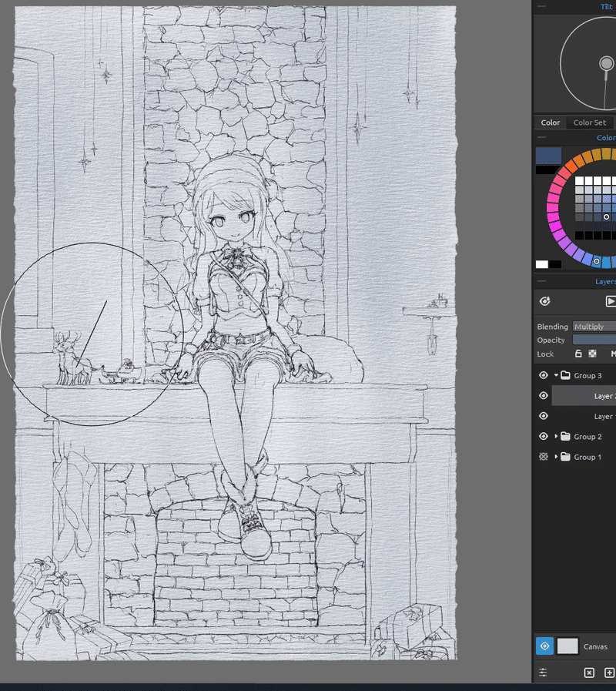Add a new layer with plus icon
Viewport: 616px width, 691px height.
(609, 673)
